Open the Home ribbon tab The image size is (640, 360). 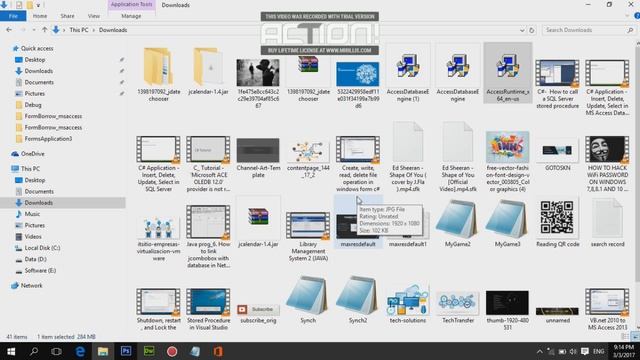point(40,16)
